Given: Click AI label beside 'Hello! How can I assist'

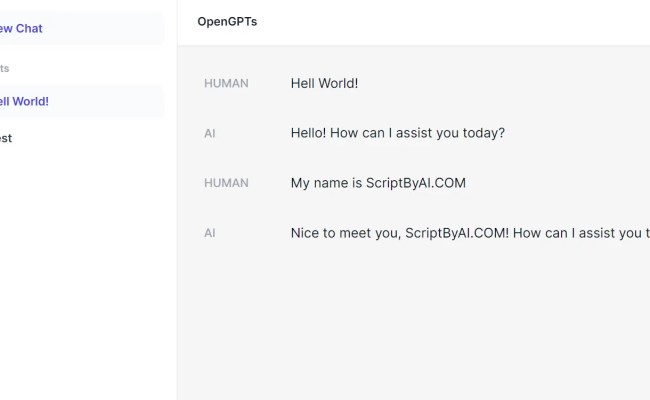Looking at the screenshot, I should (210, 133).
